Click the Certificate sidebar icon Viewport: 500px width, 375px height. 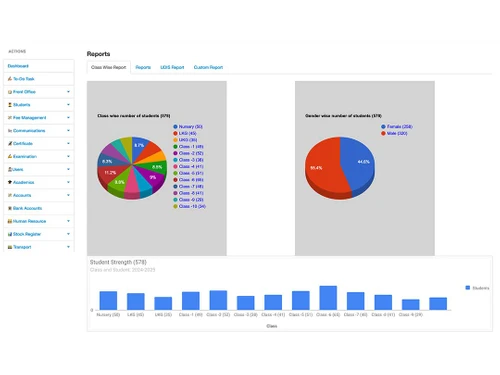pyautogui.click(x=10, y=144)
